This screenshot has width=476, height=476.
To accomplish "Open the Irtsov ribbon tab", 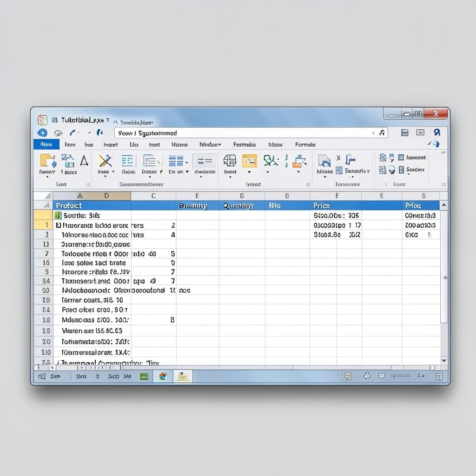I will click(x=275, y=145).
